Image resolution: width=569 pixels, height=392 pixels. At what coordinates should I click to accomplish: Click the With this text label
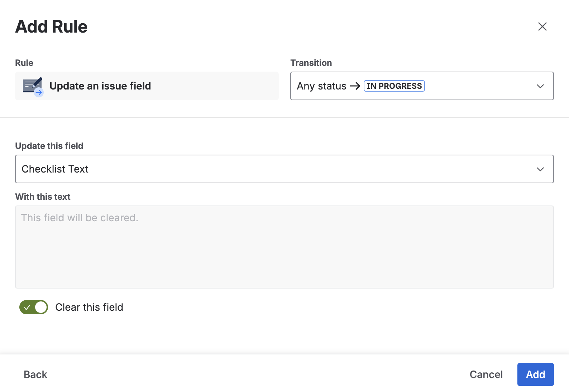click(43, 197)
